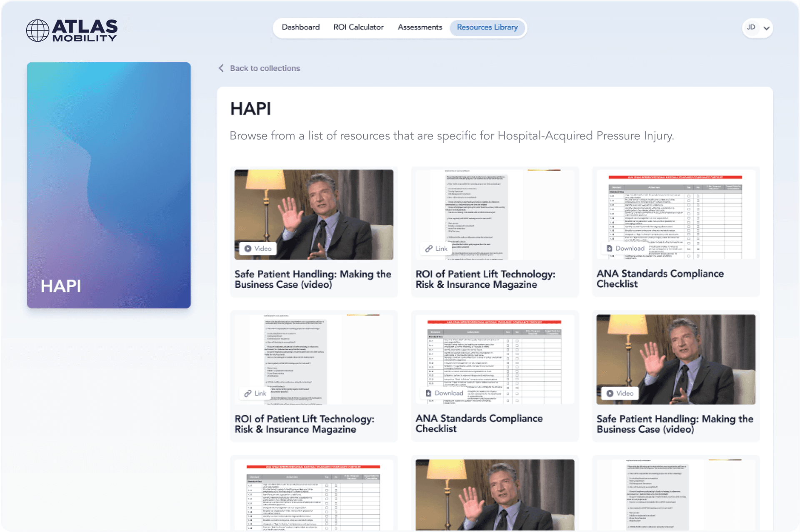Click the JD user initials avatar
The width and height of the screenshot is (800, 532).
(751, 27)
